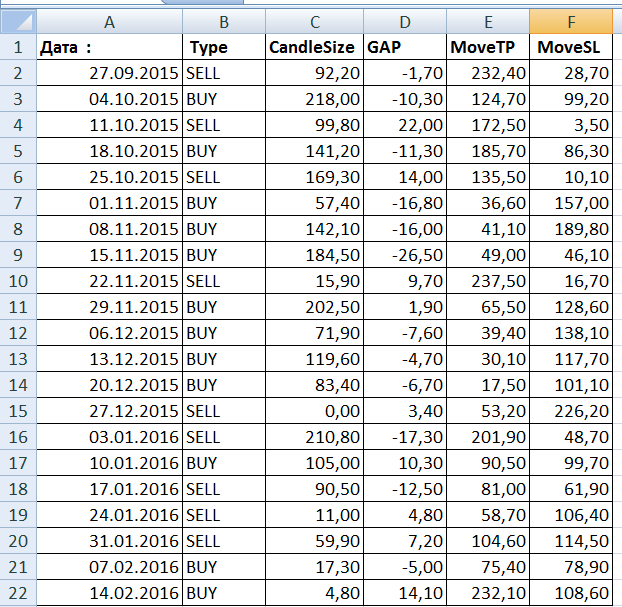Click CandleSize value 0,00
Screen dimensions: 622x607
[x=314, y=411]
